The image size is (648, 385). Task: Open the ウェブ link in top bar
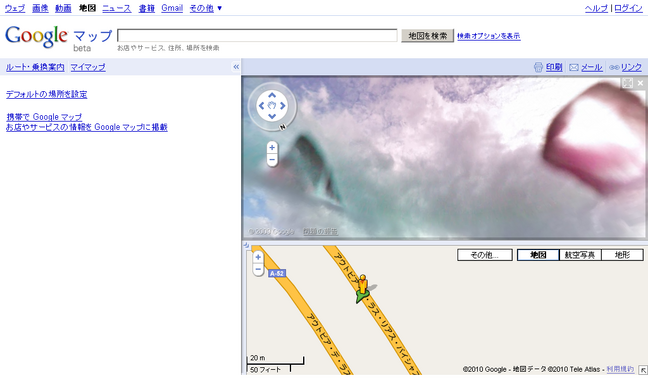(15, 8)
